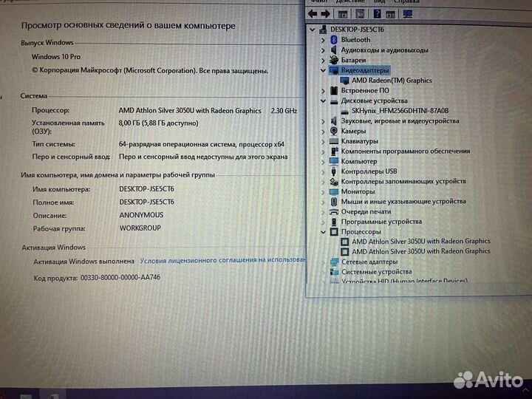Click the product code 00330-80000-00000-AA746

pos(120,278)
